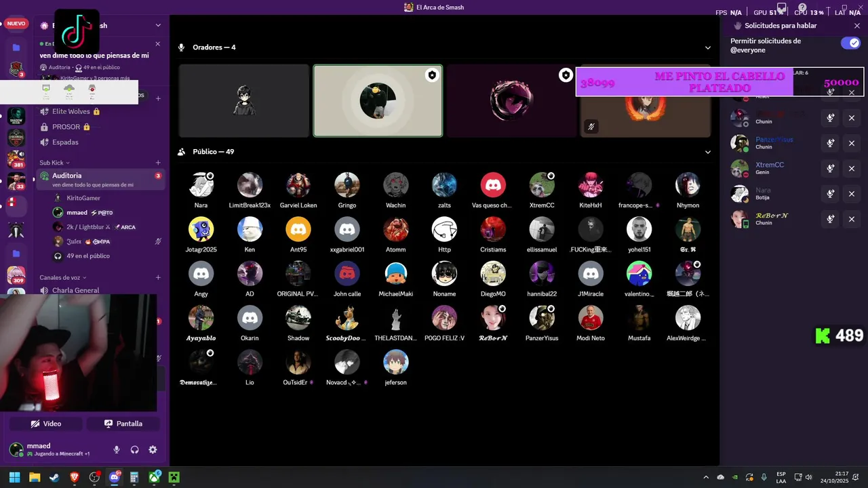Open Jotagr2025's audience avatar
Viewport: 868px width, 488px height.
(x=201, y=229)
